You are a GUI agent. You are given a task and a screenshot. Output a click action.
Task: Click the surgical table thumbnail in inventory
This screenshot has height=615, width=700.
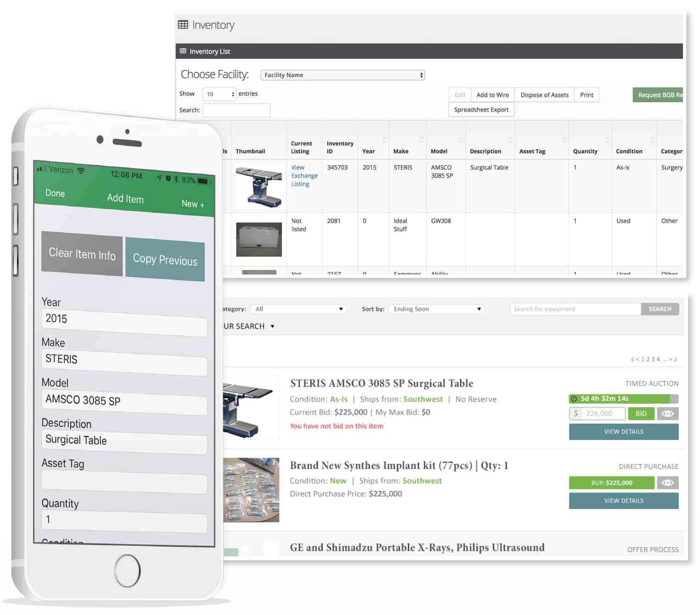click(259, 186)
